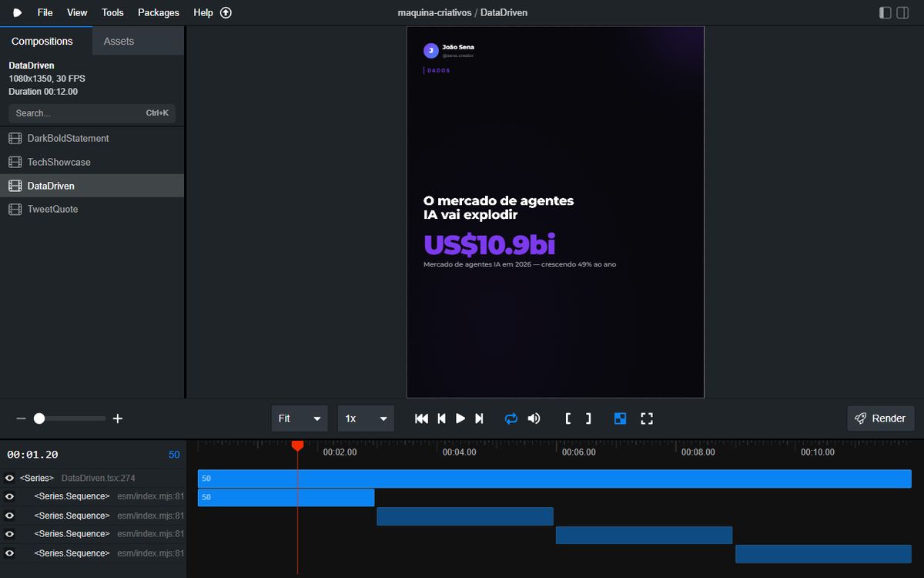Click timeline ruler at 00:08.00

click(x=698, y=452)
